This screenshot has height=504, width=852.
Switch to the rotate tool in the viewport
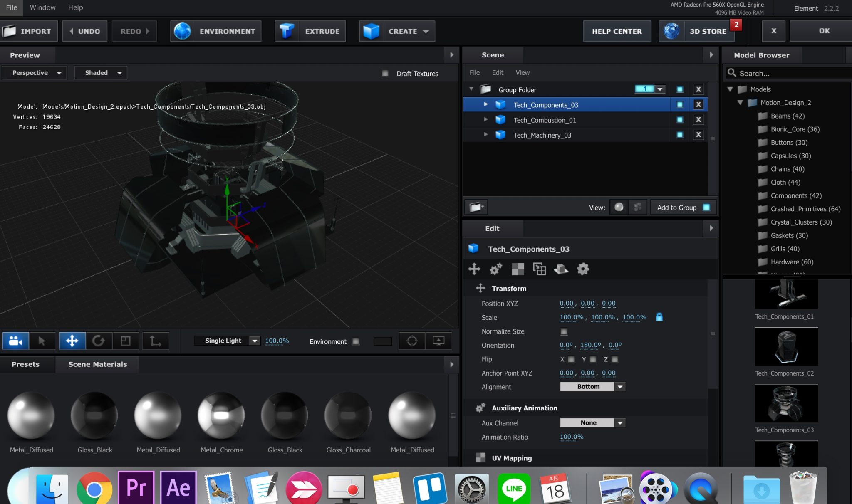99,341
